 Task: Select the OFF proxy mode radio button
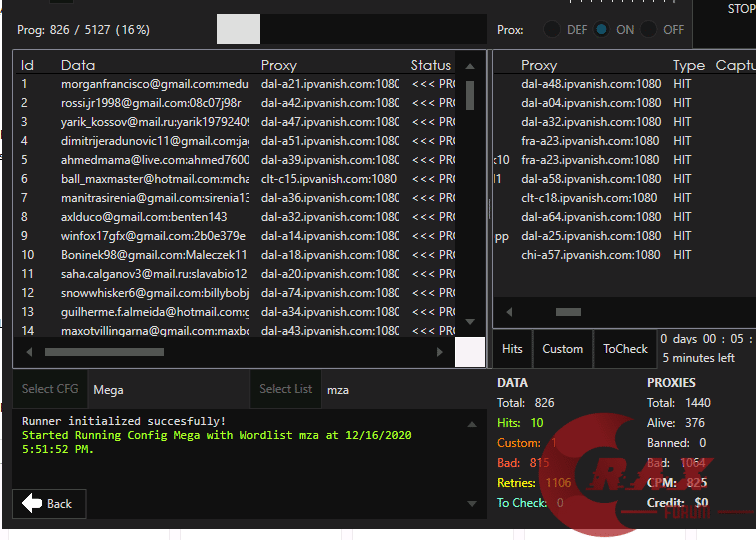click(x=650, y=30)
